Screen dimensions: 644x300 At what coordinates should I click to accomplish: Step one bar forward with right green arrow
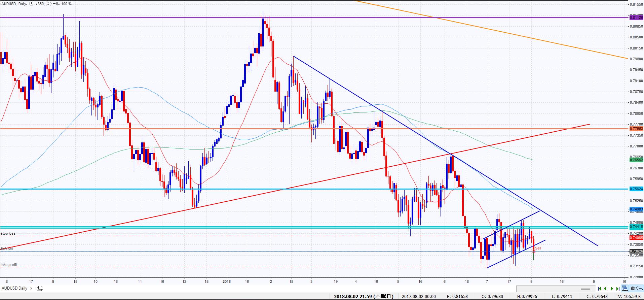(612, 289)
